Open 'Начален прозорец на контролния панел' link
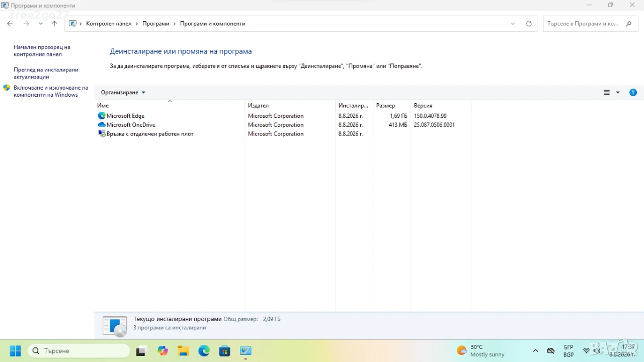This screenshot has height=362, width=644. click(42, 51)
